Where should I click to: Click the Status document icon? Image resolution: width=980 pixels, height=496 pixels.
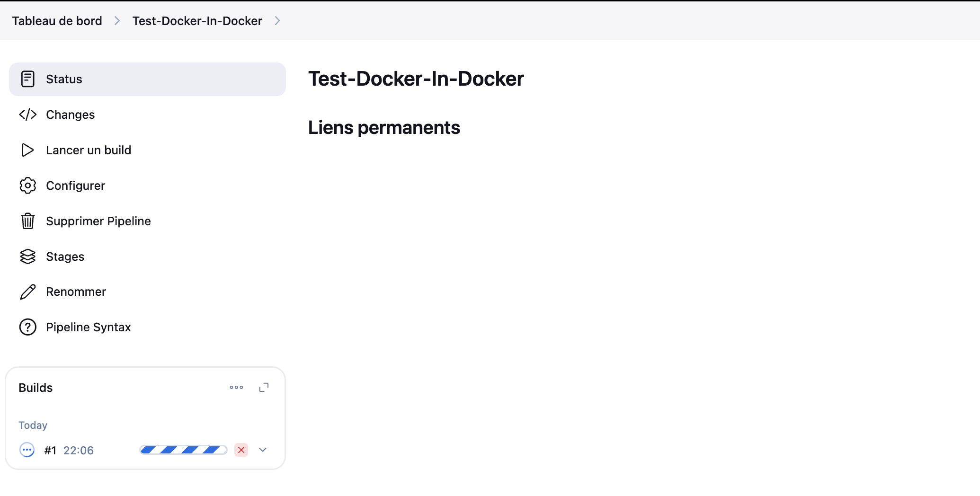pyautogui.click(x=28, y=79)
